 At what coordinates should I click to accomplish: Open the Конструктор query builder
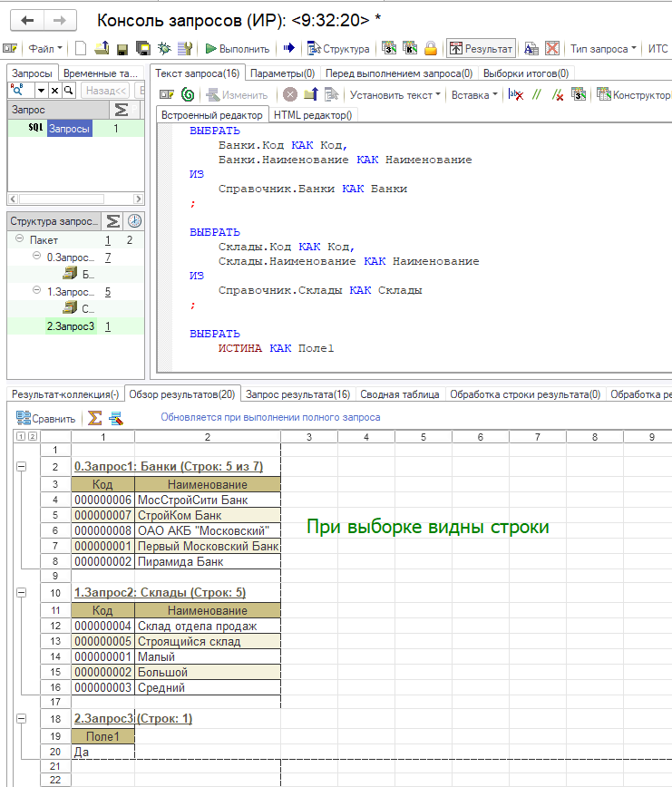[x=633, y=94]
